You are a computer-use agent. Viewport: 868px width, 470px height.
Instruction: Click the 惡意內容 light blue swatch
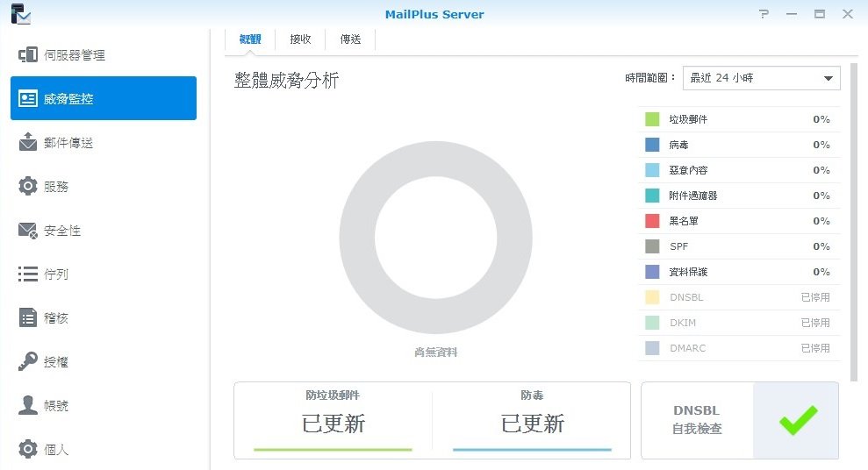(652, 170)
